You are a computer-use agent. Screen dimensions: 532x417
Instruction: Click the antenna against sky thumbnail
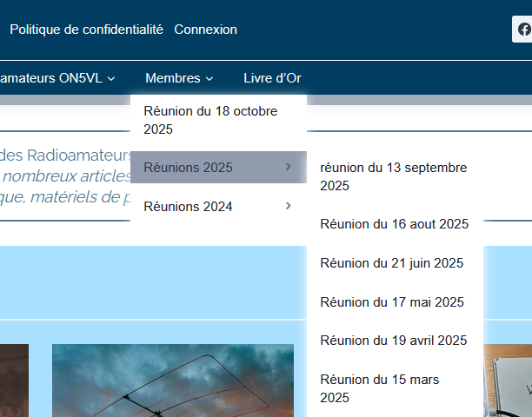(x=172, y=381)
